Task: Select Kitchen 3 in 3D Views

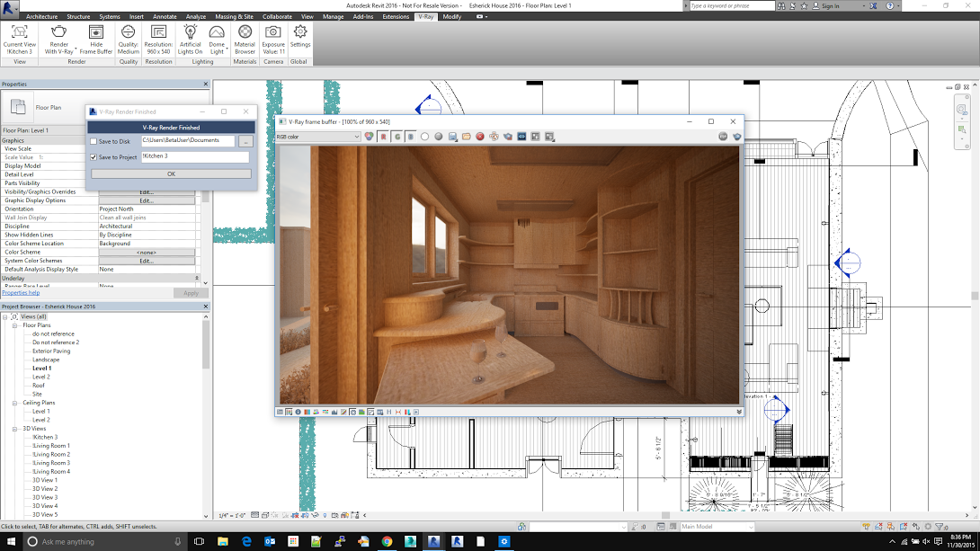Action: pos(44,438)
